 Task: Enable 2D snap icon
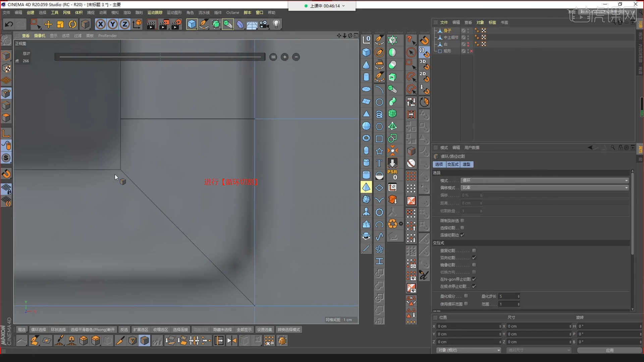[x=424, y=76]
